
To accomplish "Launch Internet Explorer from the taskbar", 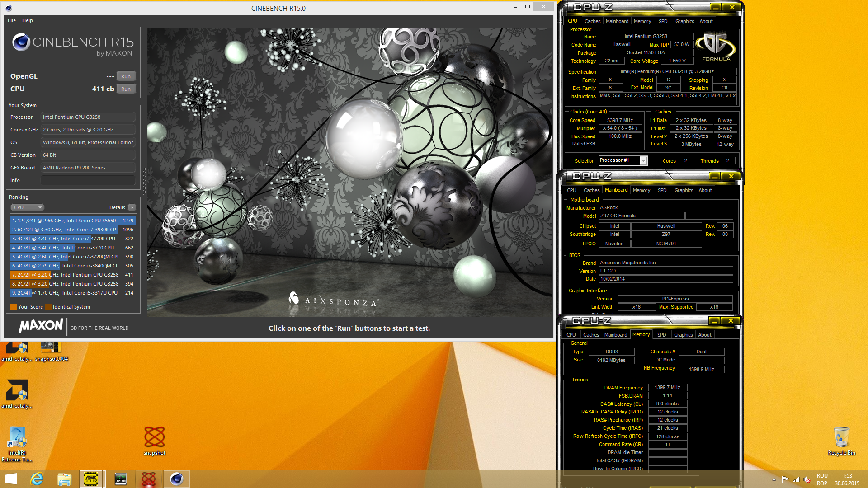I will coord(37,479).
